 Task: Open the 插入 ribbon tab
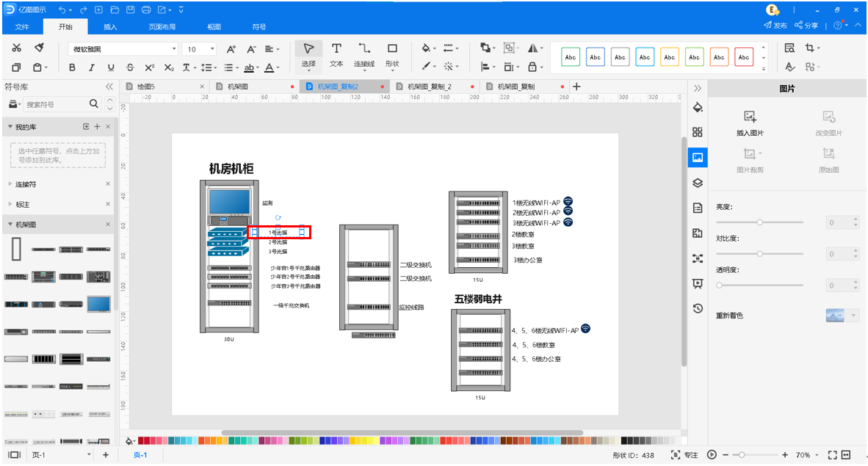point(110,26)
